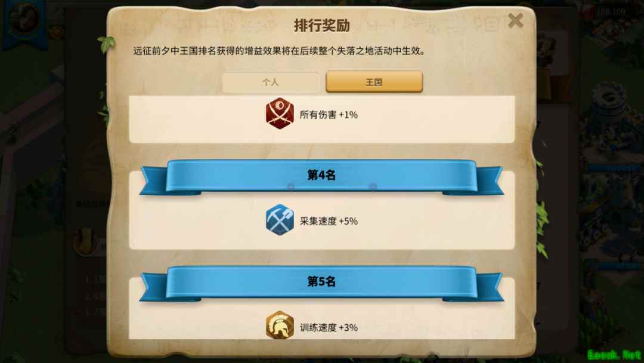Click the 采集速度 +5% reward label
The height and width of the screenshot is (363, 644).
[329, 221]
